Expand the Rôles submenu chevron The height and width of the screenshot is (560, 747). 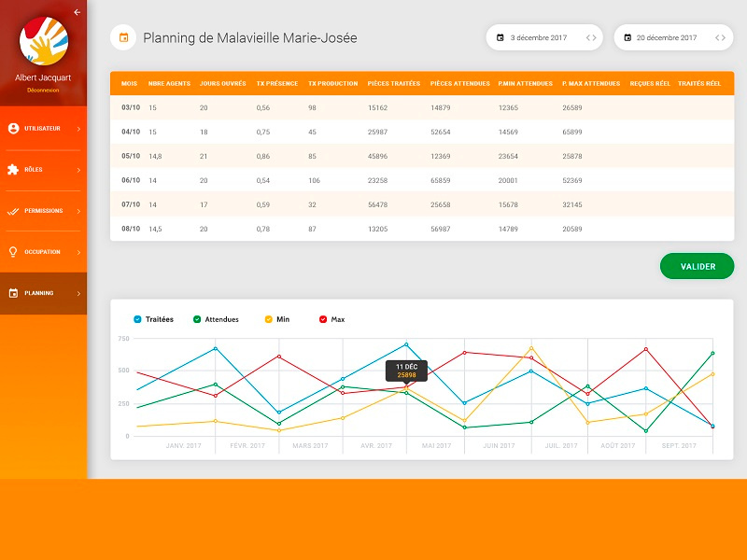pyautogui.click(x=78, y=170)
